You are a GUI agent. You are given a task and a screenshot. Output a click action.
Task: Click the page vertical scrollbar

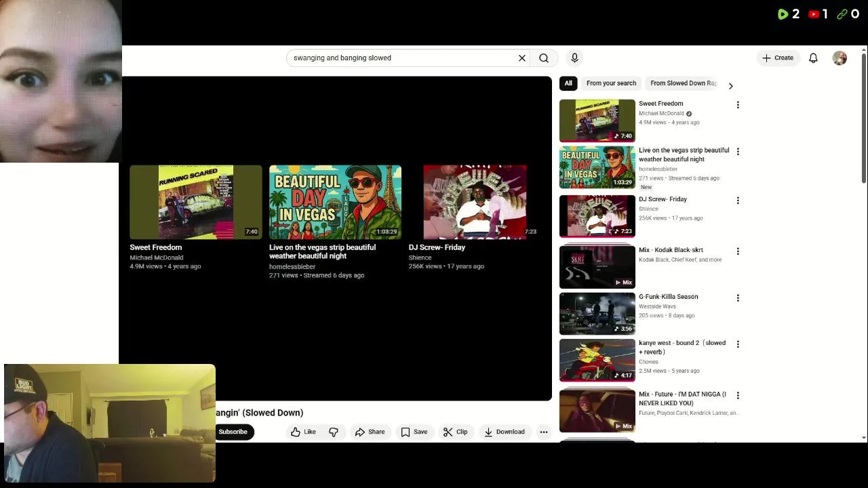point(863,119)
